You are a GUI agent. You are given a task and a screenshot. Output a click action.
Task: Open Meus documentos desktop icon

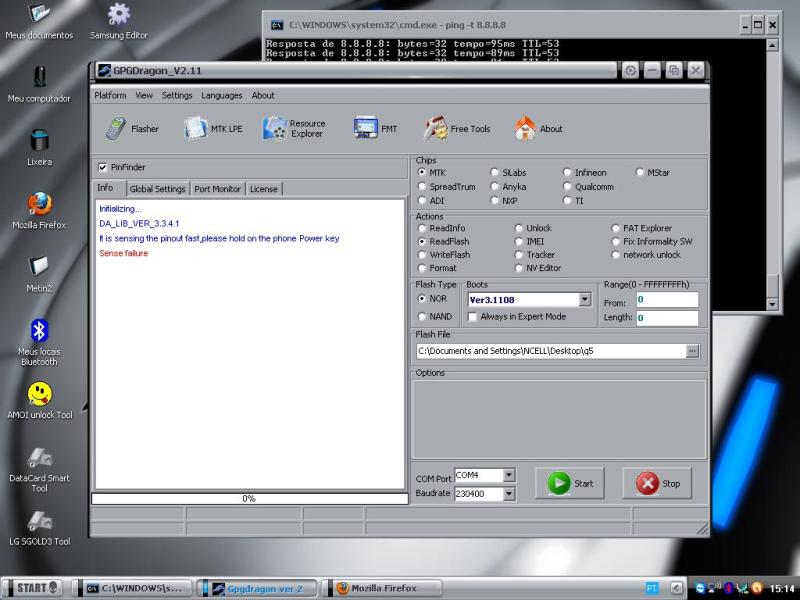point(39,21)
